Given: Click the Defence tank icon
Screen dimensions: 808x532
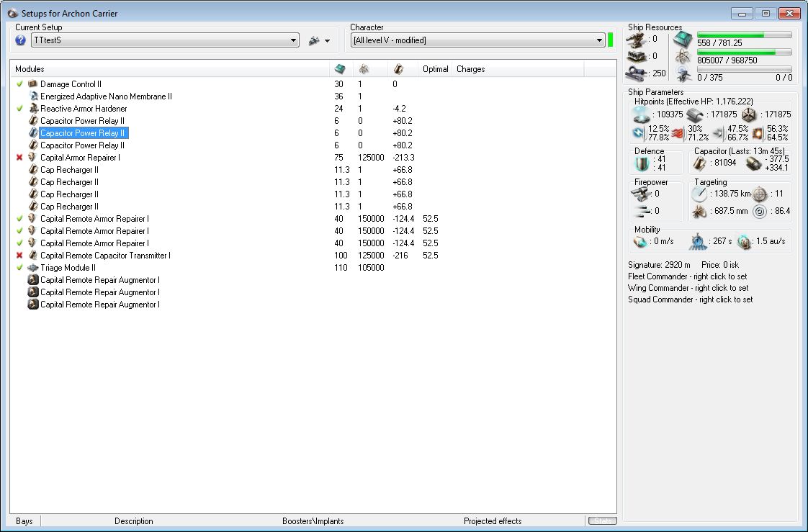Looking at the screenshot, I should [642, 163].
